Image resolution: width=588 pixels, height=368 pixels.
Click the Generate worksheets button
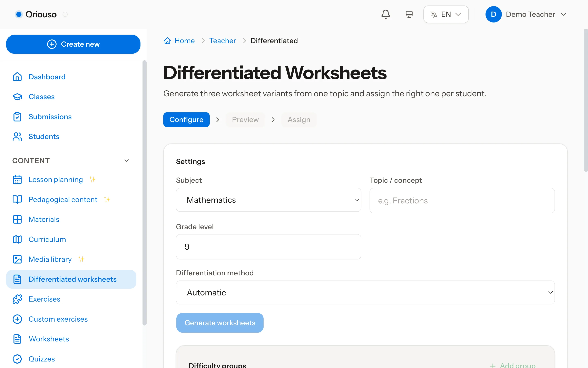click(x=220, y=323)
